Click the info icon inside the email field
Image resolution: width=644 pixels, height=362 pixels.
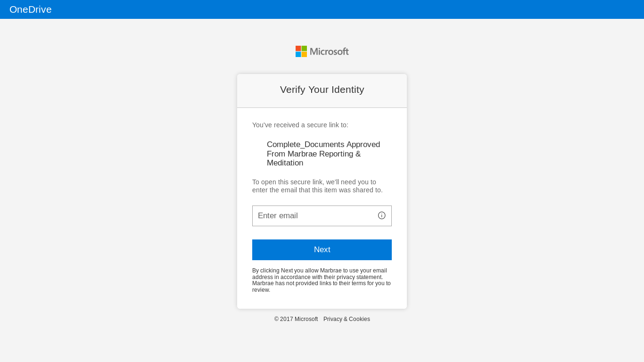[382, 215]
